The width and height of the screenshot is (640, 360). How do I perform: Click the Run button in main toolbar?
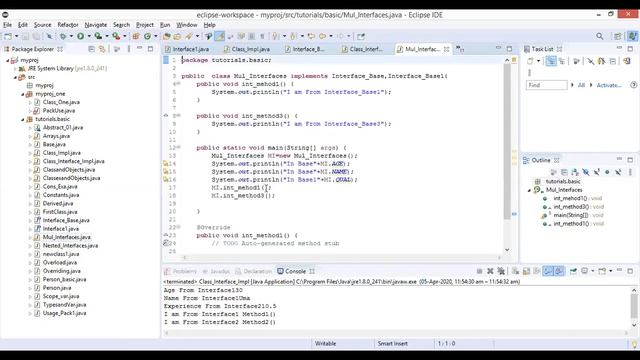pyautogui.click(x=80, y=36)
